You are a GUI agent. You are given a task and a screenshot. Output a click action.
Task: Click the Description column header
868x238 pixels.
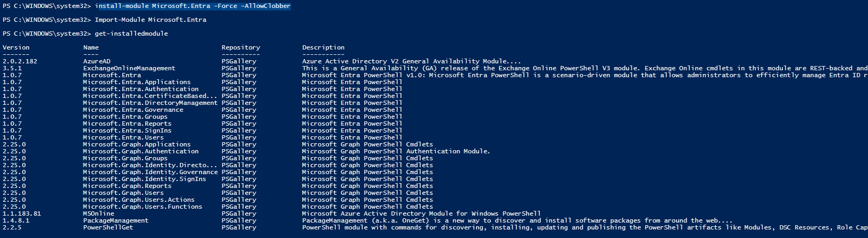[x=323, y=47]
